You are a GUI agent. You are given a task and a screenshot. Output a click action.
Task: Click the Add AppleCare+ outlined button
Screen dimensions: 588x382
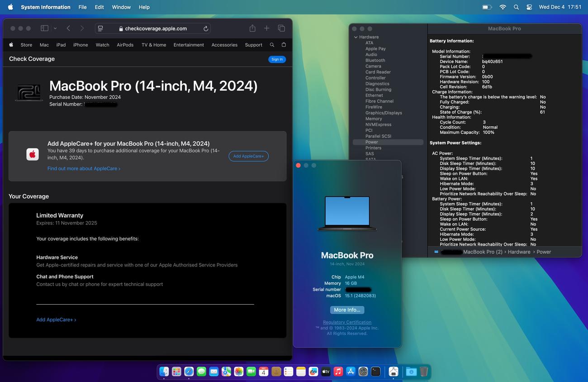pyautogui.click(x=248, y=156)
